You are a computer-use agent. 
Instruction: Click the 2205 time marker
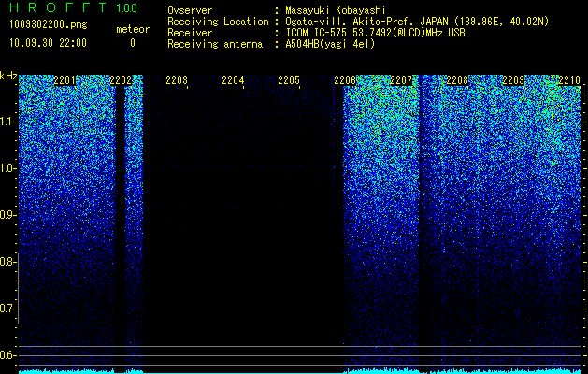(289, 80)
